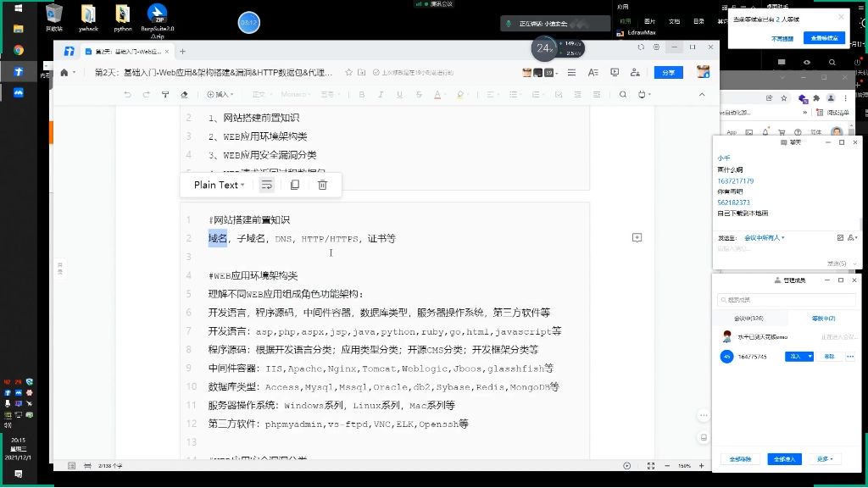Click the zoom in plus in the status bar
The image size is (868, 488).
701,466
